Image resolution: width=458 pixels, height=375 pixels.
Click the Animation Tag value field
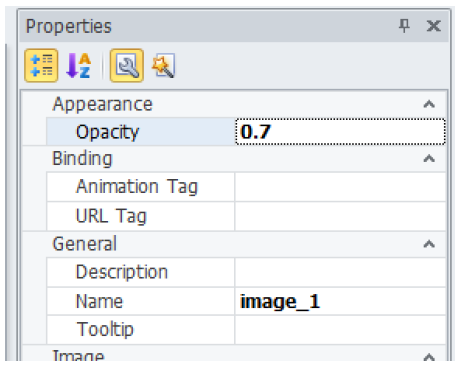[340, 187]
